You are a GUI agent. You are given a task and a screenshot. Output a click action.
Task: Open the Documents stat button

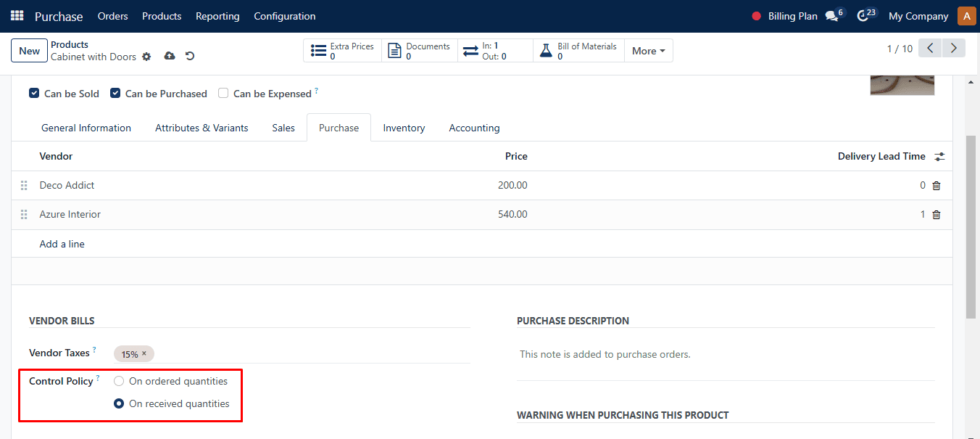tap(420, 51)
